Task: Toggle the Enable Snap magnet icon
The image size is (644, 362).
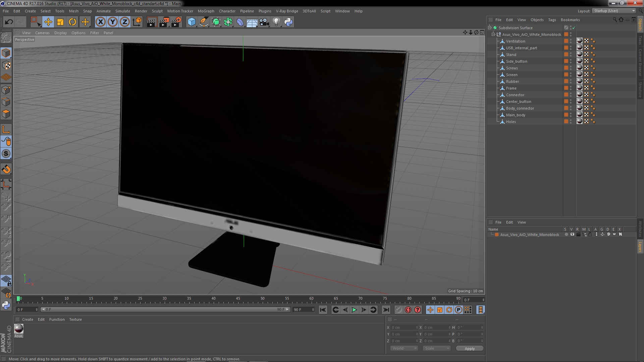Action: click(x=6, y=169)
